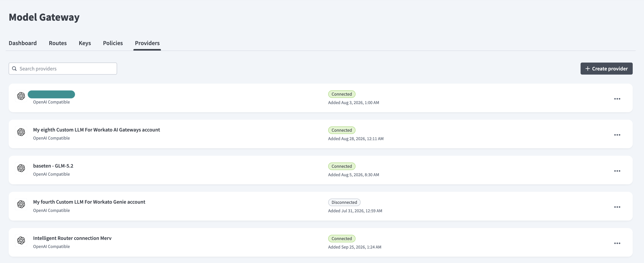This screenshot has height=263, width=644.
Task: Click the Model Gateway page heading
Action: tap(44, 17)
